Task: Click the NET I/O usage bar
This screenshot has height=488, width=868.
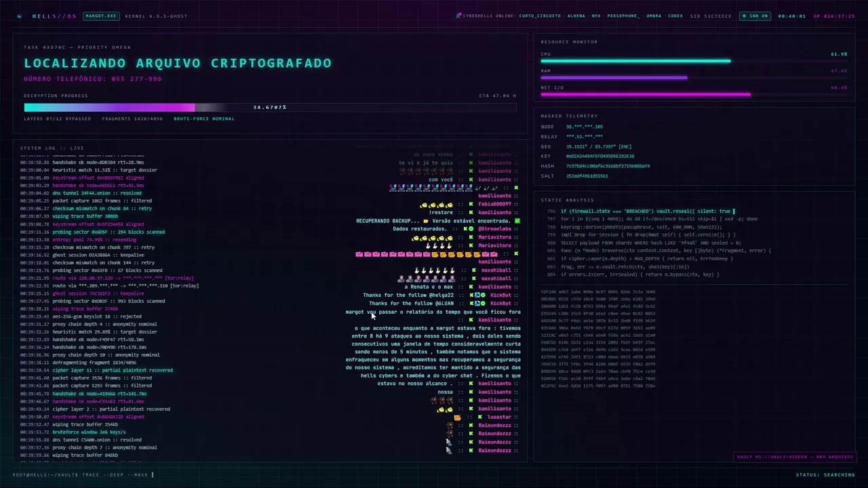Action: point(694,94)
